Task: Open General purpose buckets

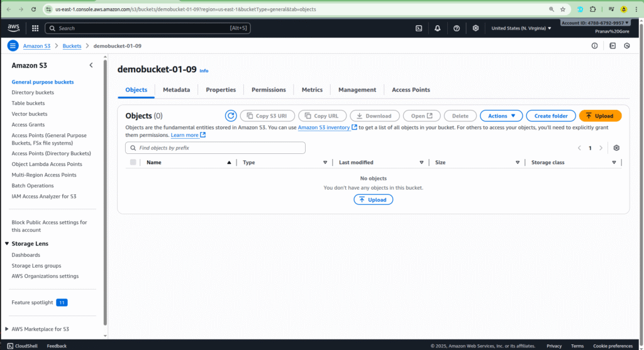Action: (x=43, y=82)
